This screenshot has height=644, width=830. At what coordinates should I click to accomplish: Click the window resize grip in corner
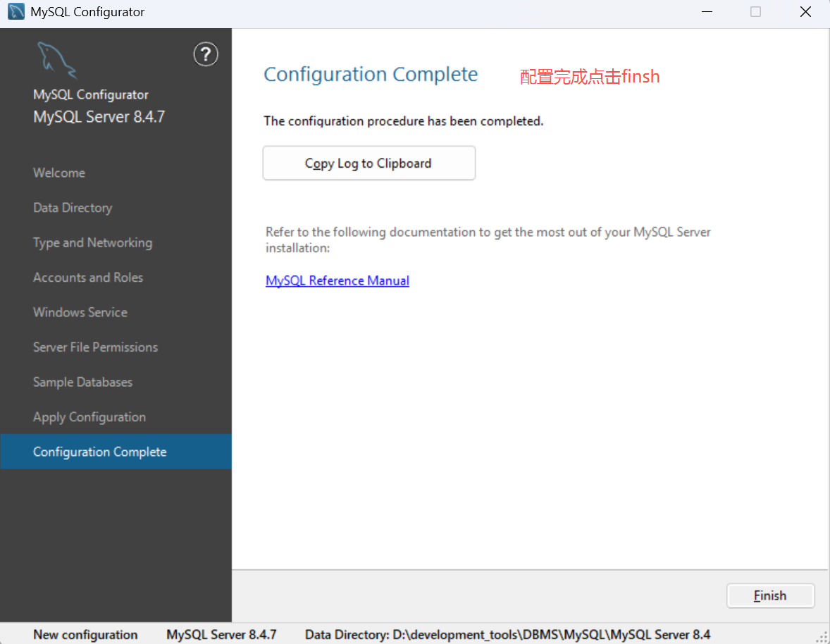(x=822, y=637)
